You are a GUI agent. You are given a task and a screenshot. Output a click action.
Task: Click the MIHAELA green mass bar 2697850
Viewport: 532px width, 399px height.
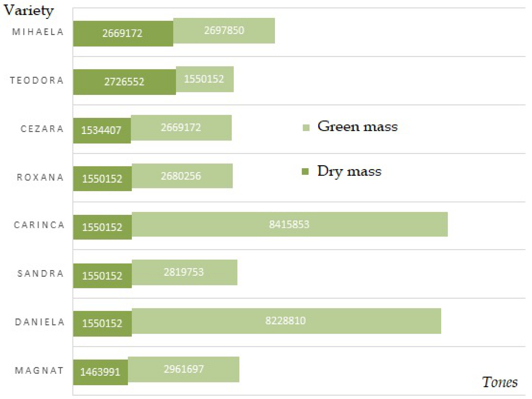[x=224, y=31]
